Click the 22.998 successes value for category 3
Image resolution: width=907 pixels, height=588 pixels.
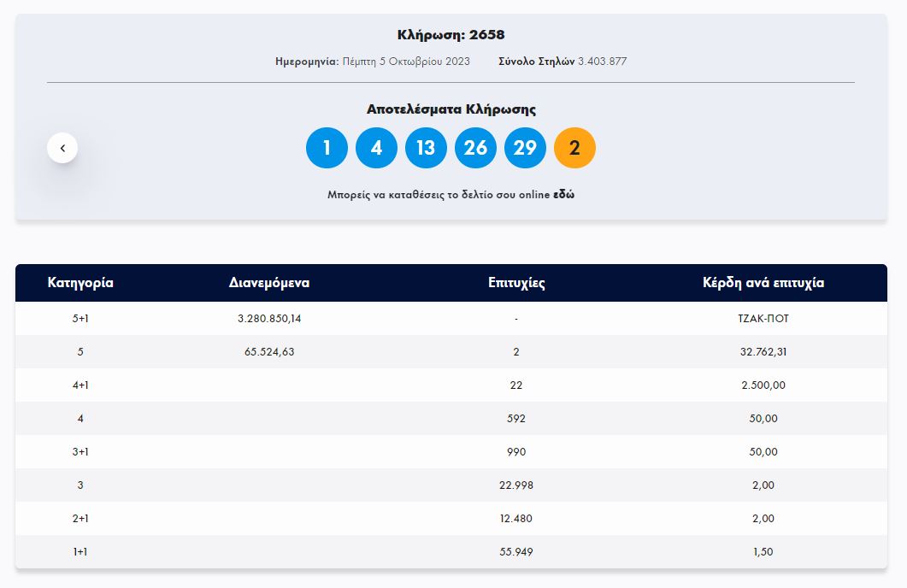[515, 485]
